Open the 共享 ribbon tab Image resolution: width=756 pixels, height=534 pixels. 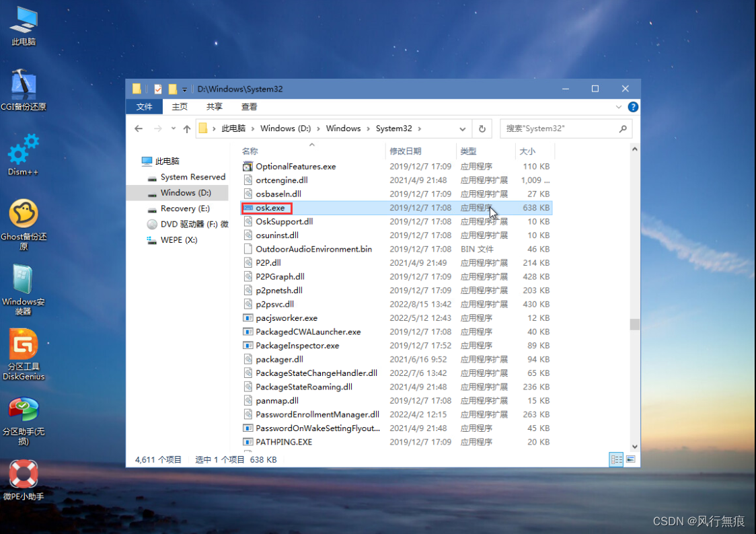click(215, 107)
